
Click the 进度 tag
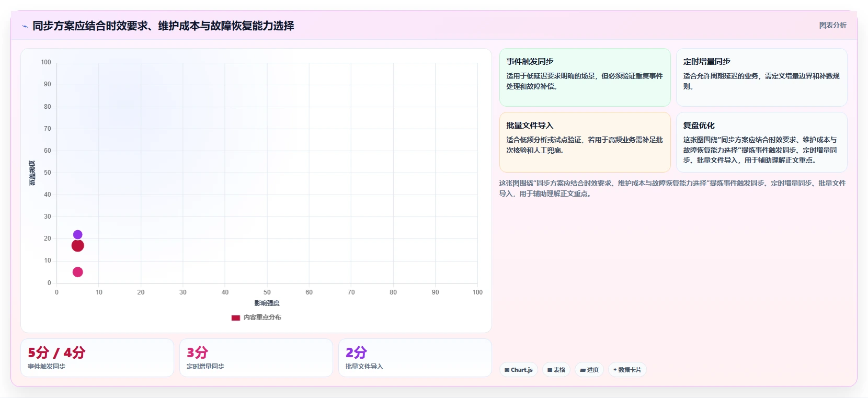(x=589, y=370)
